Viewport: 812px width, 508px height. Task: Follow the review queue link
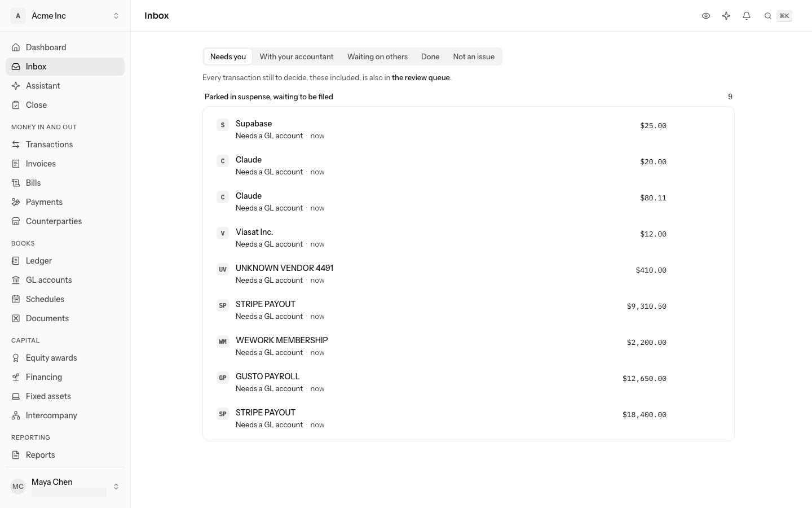pos(421,78)
